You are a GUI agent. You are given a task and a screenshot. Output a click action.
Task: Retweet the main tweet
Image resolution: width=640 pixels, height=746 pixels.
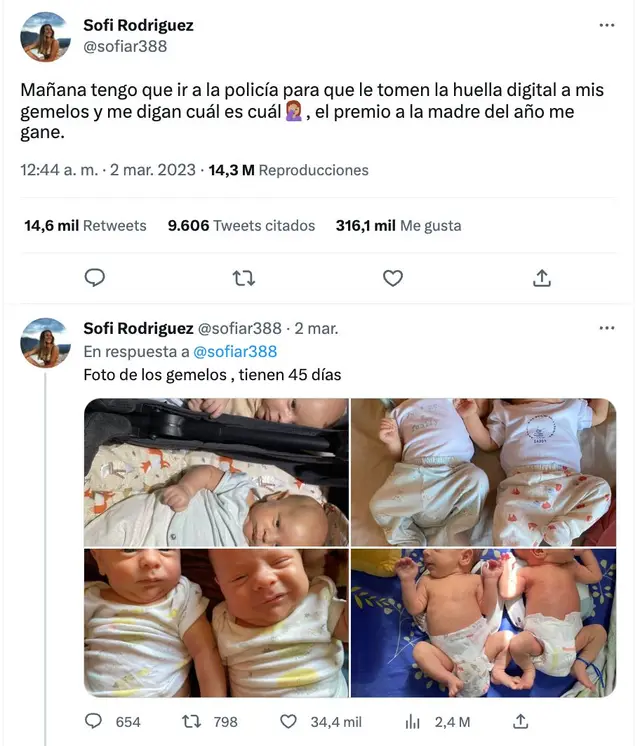(243, 277)
